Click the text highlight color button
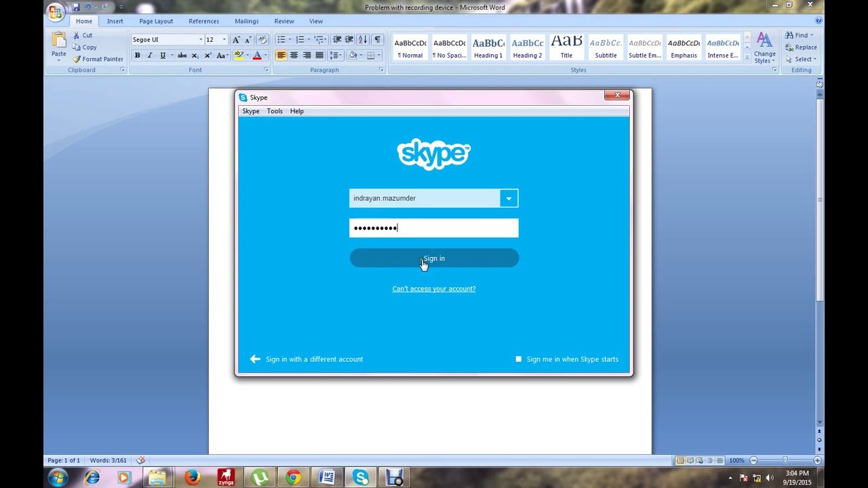Screen dimensions: 868x488 coord(239,56)
